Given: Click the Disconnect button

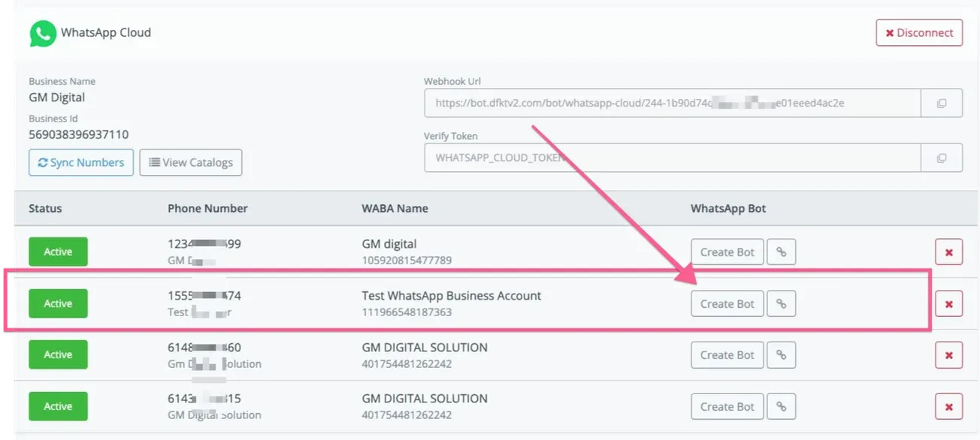Looking at the screenshot, I should pyautogui.click(x=919, y=33).
